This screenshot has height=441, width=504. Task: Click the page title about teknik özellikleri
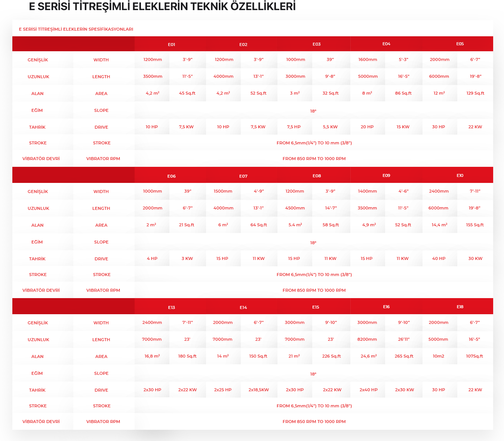[x=162, y=6]
